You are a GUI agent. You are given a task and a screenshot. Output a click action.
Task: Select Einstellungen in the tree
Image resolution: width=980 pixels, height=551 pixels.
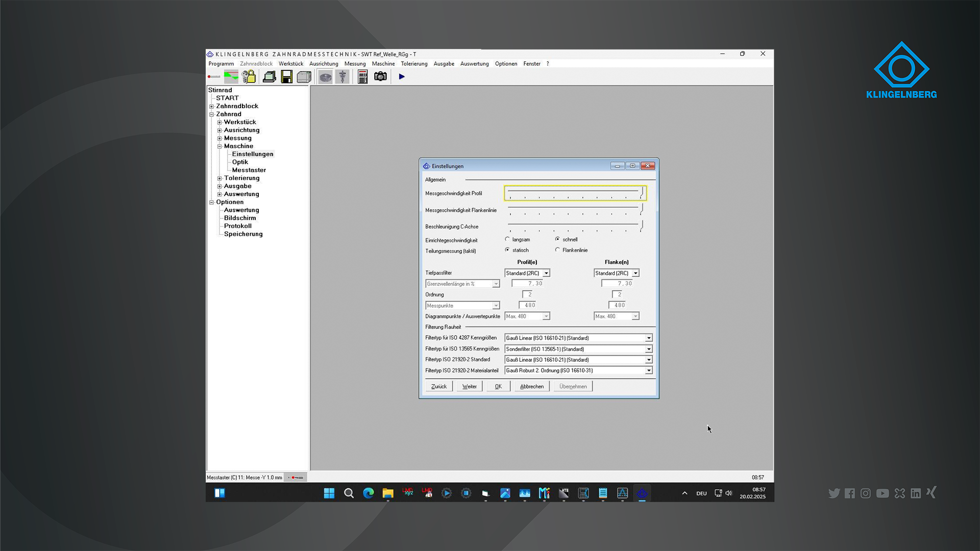click(253, 154)
